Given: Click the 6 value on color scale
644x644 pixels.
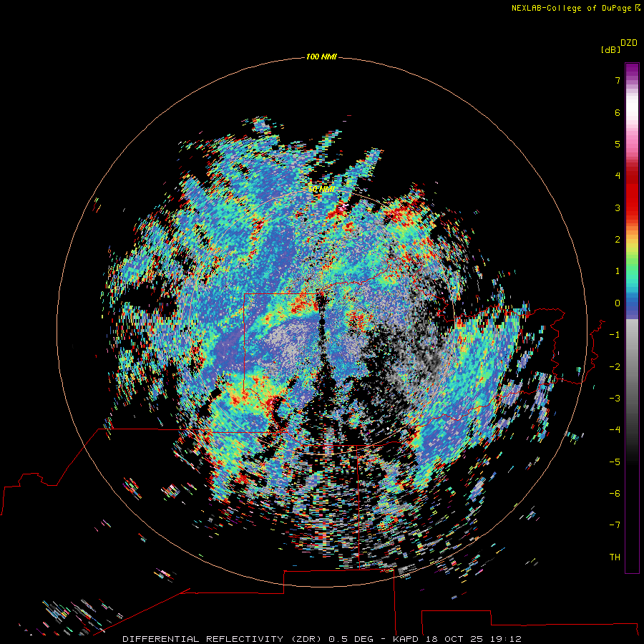Looking at the screenshot, I should coord(618,112).
